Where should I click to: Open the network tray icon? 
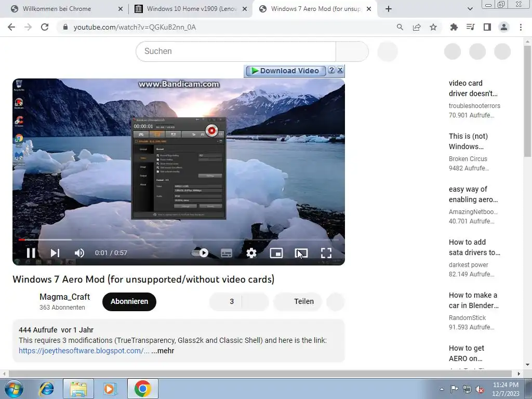467,390
